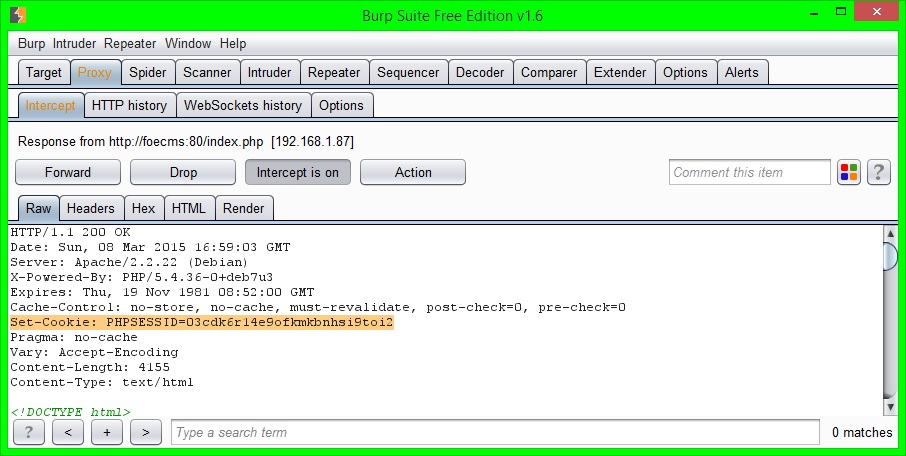
Task: Open the main Options tab
Action: coord(685,73)
